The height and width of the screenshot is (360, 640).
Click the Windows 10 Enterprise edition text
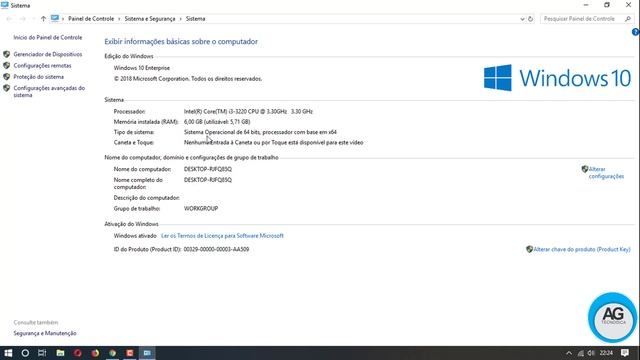[x=142, y=68]
